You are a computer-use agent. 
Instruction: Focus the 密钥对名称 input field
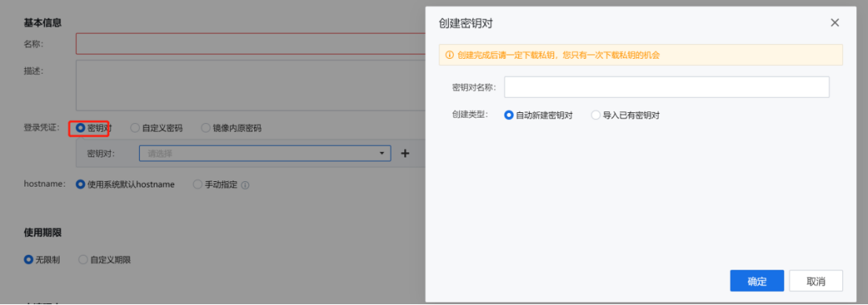(666, 87)
